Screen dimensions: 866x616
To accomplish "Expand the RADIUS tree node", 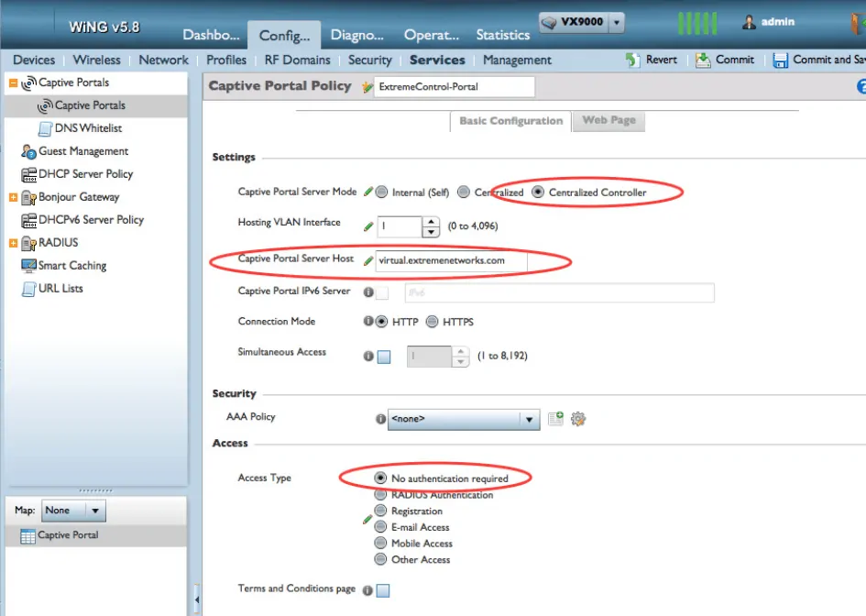I will point(13,243).
